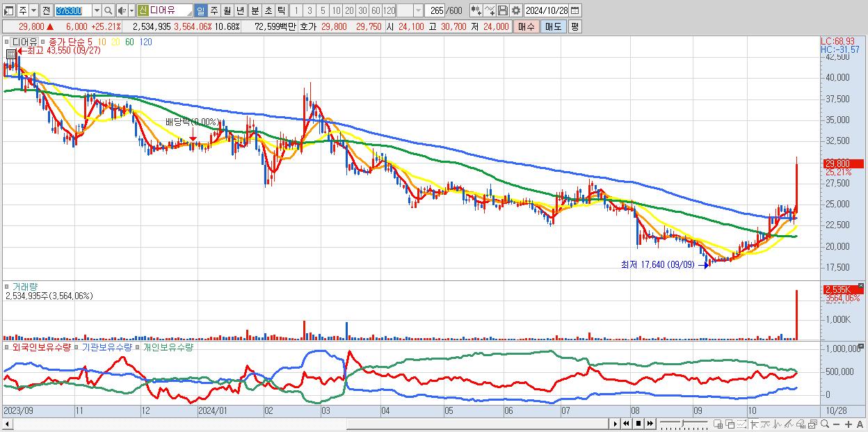Click the fast-forward button in the bottom bar
The width and height of the screenshot is (868, 432).
tap(650, 424)
